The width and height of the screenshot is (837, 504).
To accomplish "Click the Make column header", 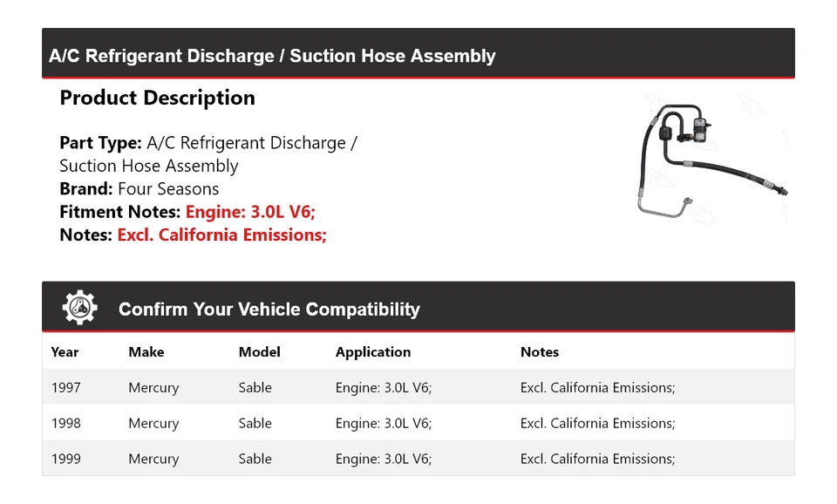I will click(146, 352).
